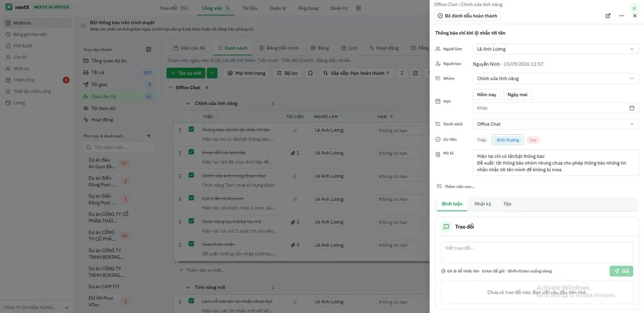644x313 pixels.
Task: Set priority to Cao
Action: [x=533, y=140]
